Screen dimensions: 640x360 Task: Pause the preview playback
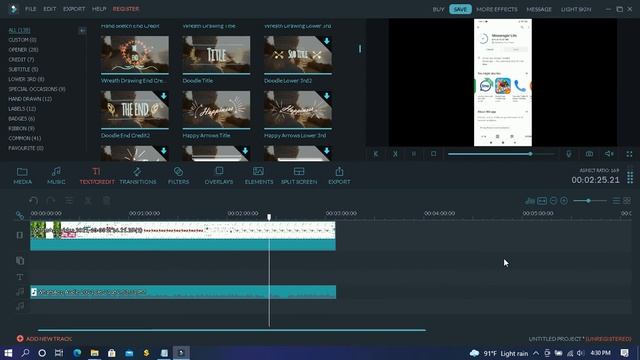click(414, 154)
